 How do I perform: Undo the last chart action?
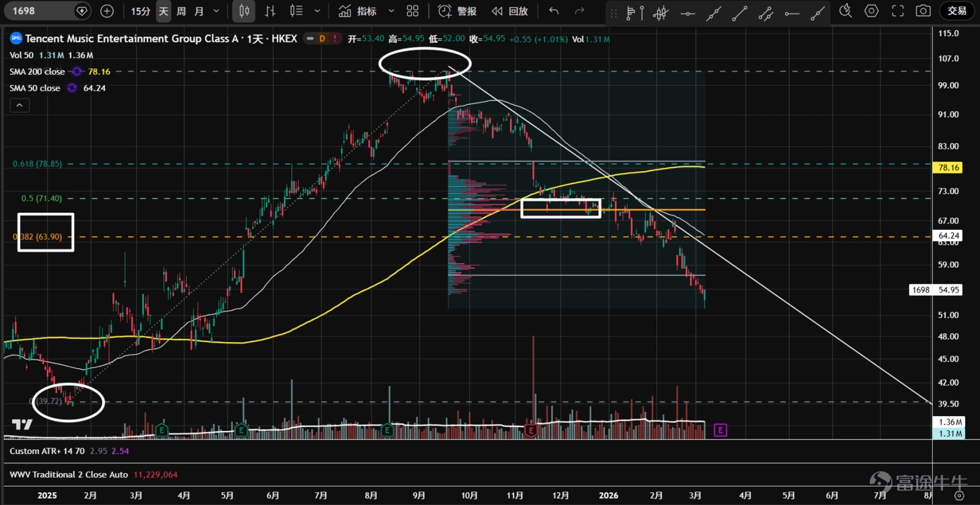click(x=554, y=11)
